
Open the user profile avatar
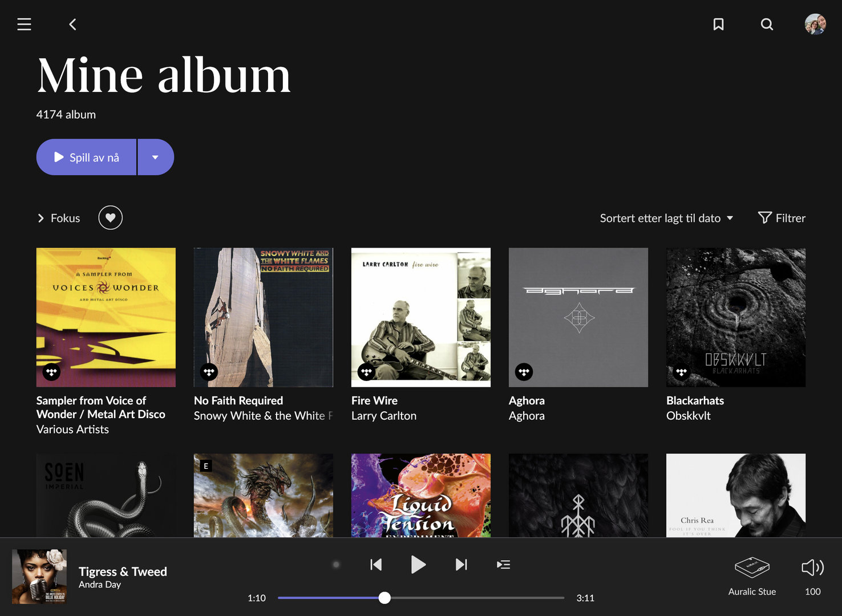pyautogui.click(x=815, y=24)
